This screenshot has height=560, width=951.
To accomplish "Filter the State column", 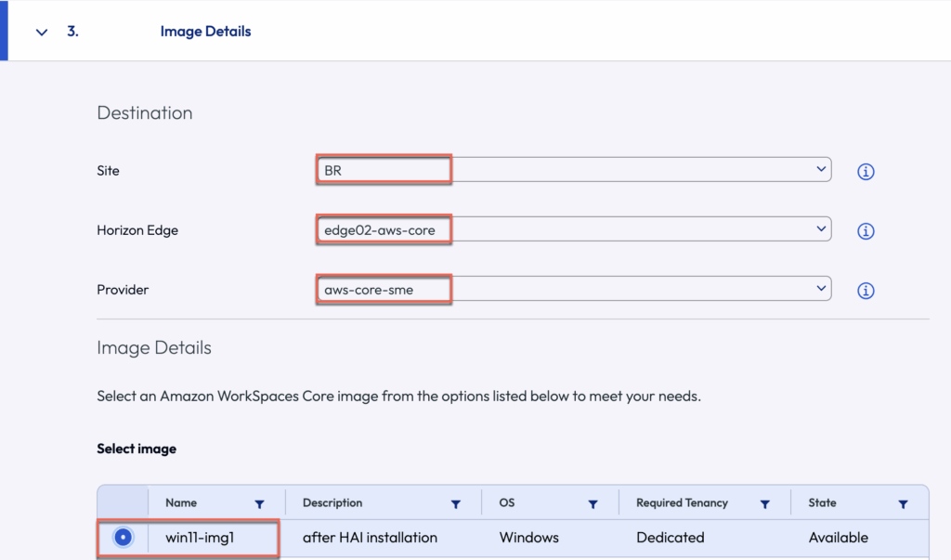I will pyautogui.click(x=903, y=504).
